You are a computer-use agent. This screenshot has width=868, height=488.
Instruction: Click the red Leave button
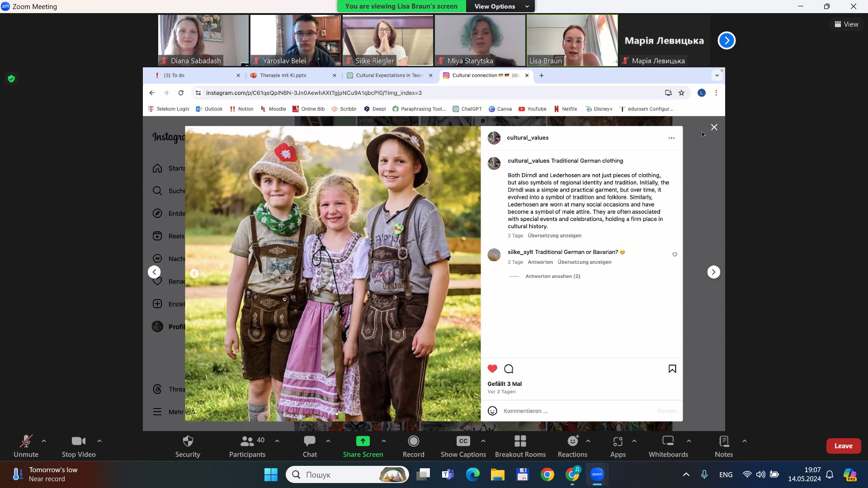pos(843,446)
